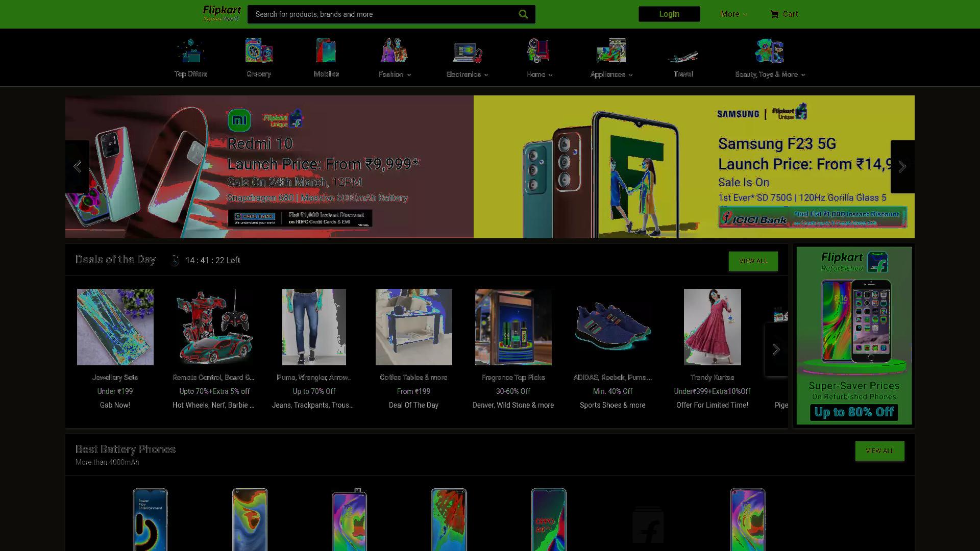
Task: Click the Samsung logo on banner
Action: [738, 114]
